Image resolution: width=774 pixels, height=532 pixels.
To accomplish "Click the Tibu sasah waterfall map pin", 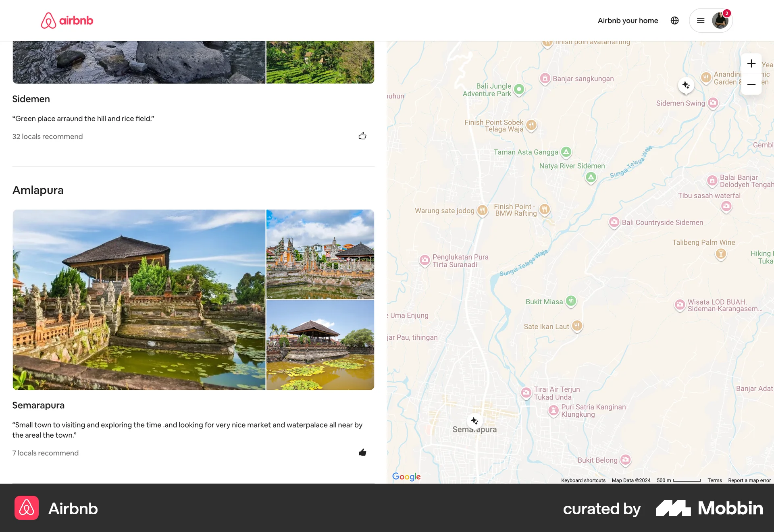I will pyautogui.click(x=726, y=206).
